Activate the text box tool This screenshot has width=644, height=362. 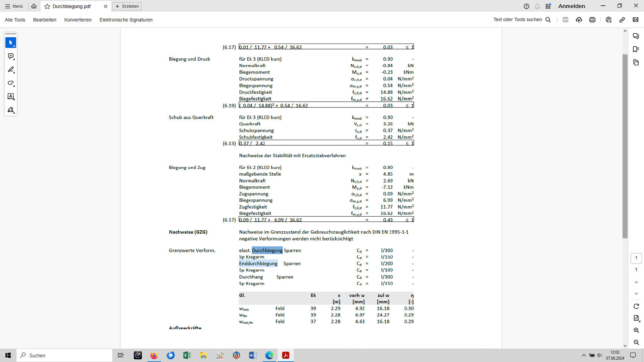click(11, 97)
